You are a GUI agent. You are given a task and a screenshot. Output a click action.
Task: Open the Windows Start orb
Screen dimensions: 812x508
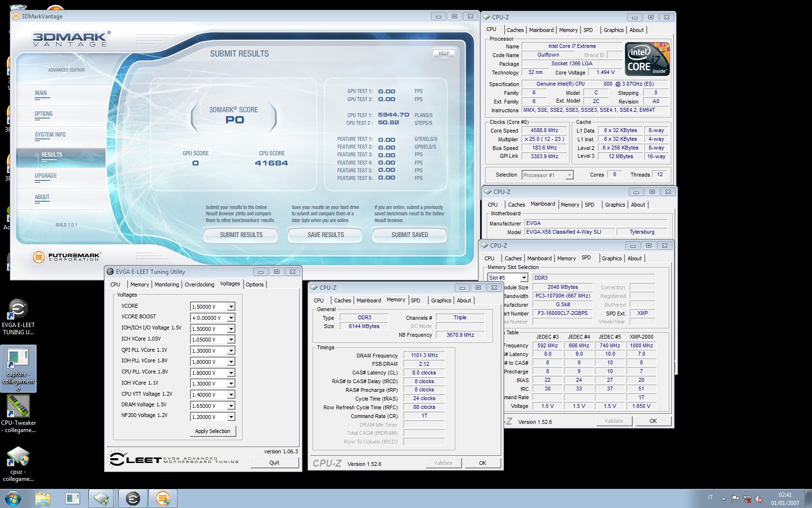(13, 498)
